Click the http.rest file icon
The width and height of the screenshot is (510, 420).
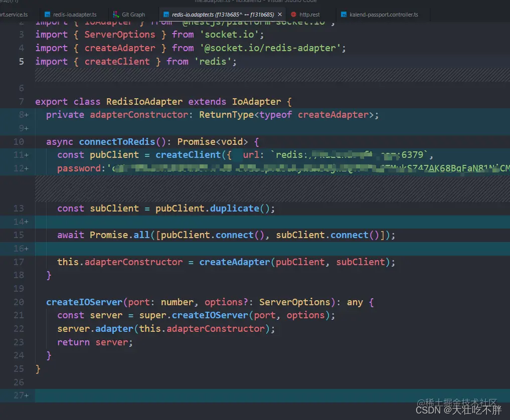pos(294,15)
